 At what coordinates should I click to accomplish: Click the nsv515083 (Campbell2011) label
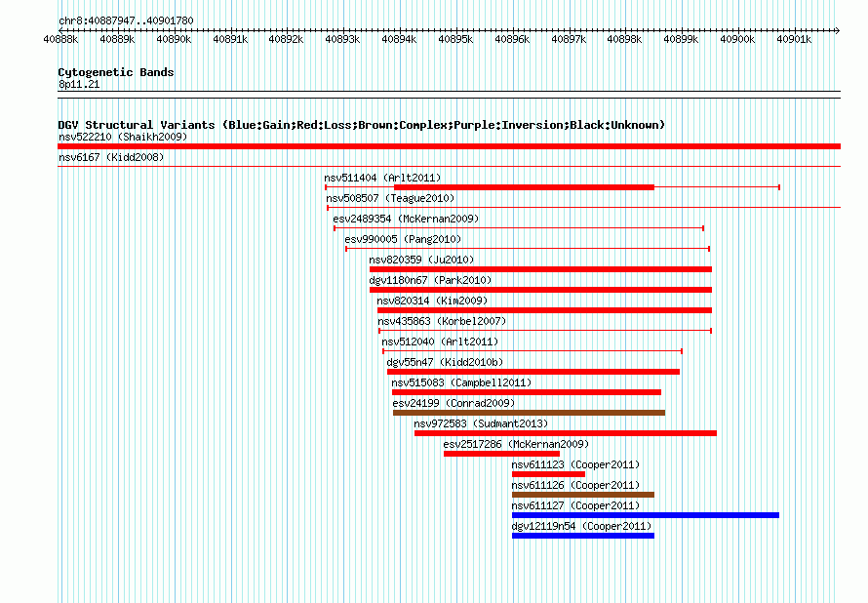point(461,382)
